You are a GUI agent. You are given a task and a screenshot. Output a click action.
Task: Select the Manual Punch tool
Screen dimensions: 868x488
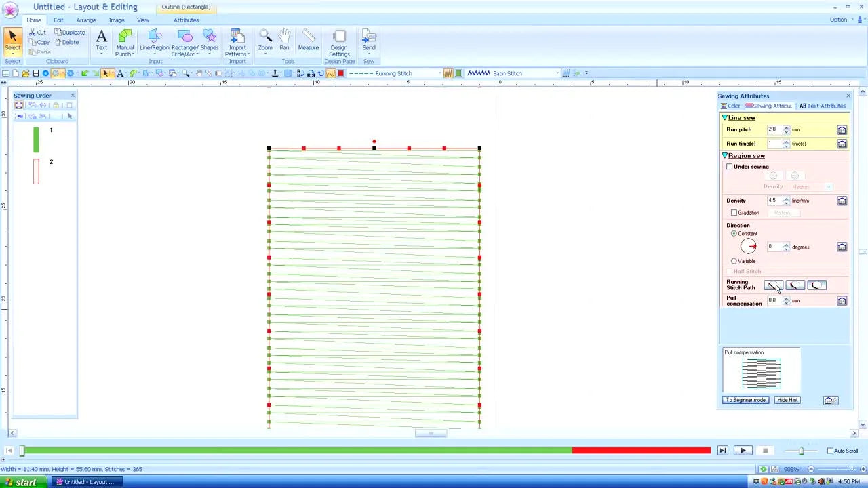point(125,41)
